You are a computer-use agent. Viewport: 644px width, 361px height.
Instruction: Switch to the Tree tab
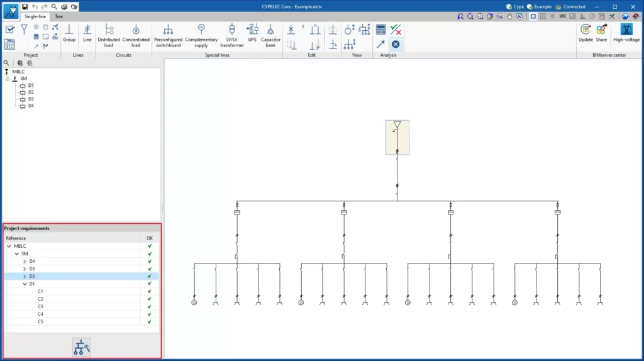click(x=58, y=16)
